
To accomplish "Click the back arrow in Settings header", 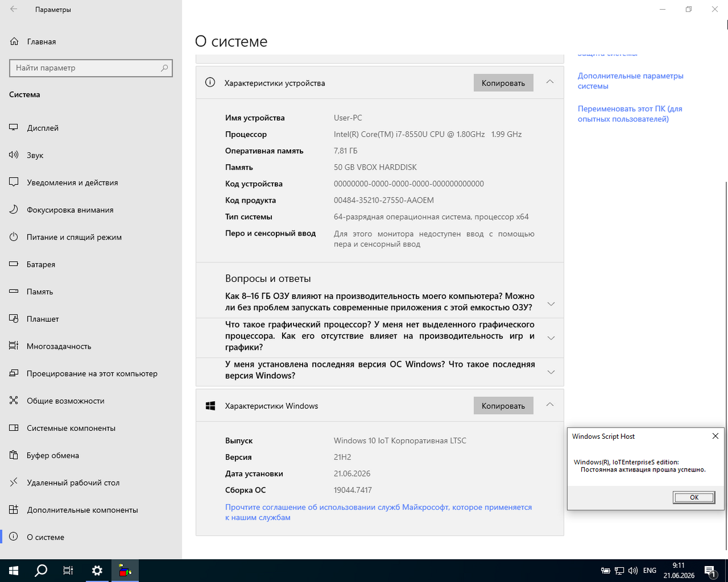I will [x=14, y=10].
